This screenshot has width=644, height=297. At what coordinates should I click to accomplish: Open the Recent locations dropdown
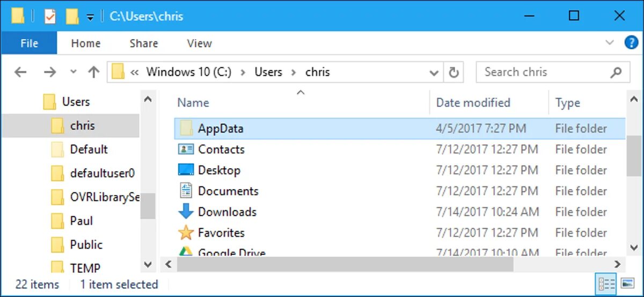(x=74, y=72)
